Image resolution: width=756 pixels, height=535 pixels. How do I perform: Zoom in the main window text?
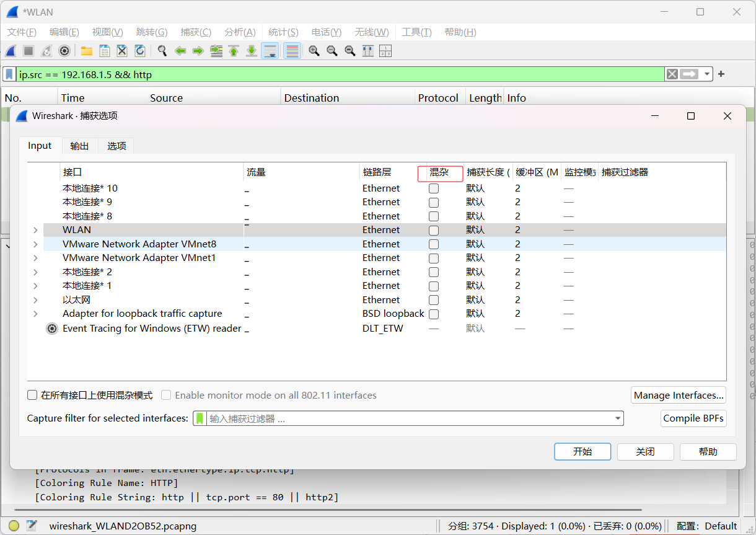pos(314,51)
